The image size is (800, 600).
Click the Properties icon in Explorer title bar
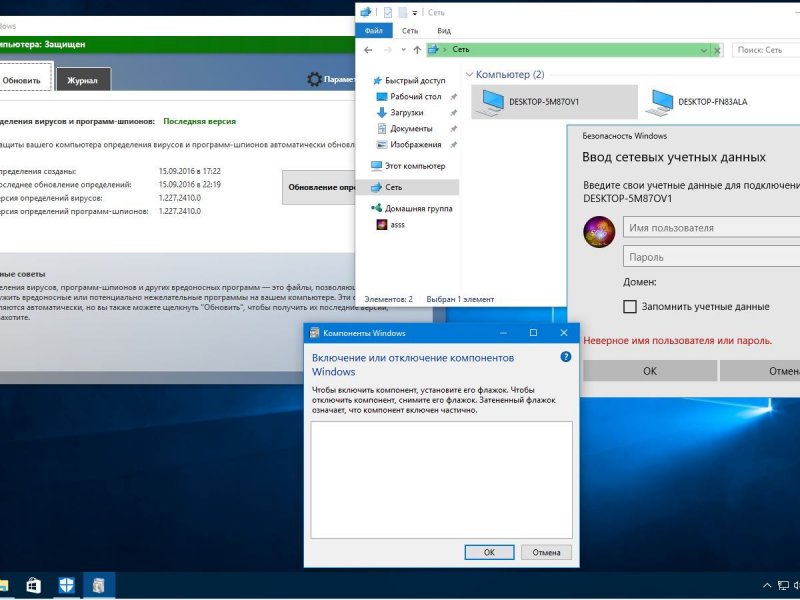(388, 12)
